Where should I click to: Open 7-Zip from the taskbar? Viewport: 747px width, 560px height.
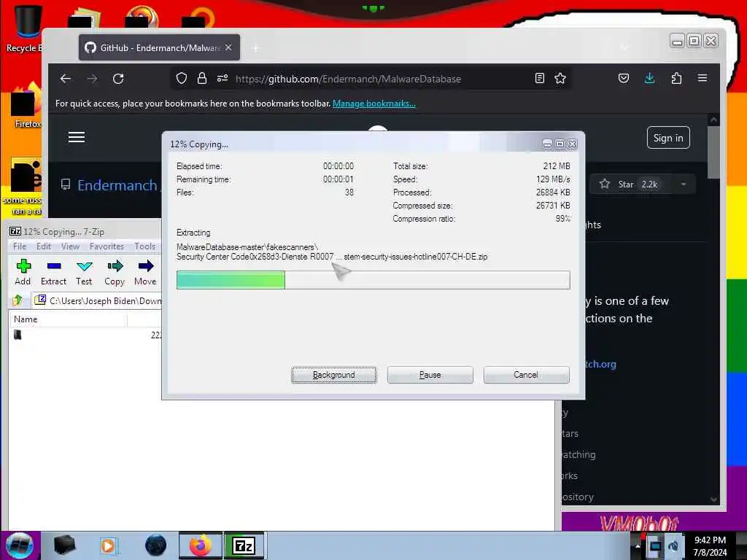(x=244, y=545)
